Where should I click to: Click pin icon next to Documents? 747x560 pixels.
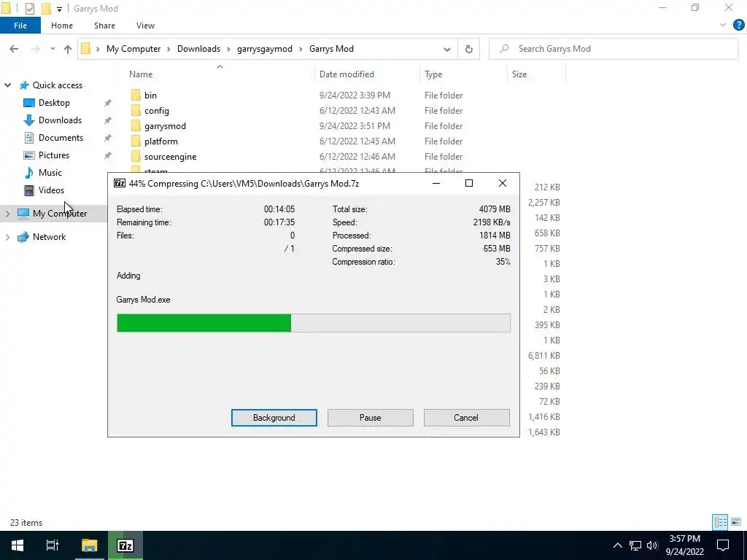[108, 138]
